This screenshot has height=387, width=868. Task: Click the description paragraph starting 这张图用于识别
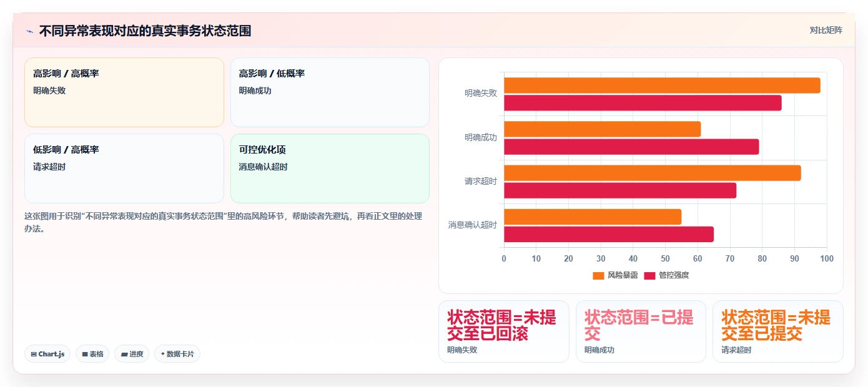pyautogui.click(x=223, y=222)
